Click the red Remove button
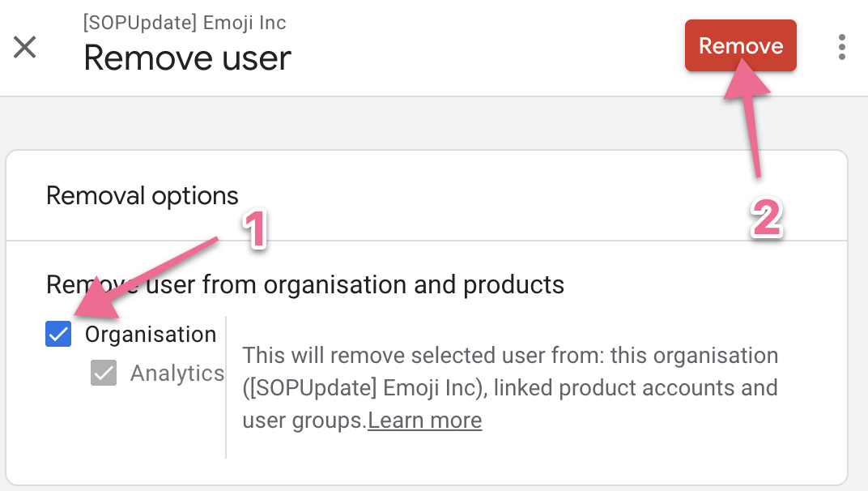Viewport: 868px width, 491px height. click(x=740, y=46)
